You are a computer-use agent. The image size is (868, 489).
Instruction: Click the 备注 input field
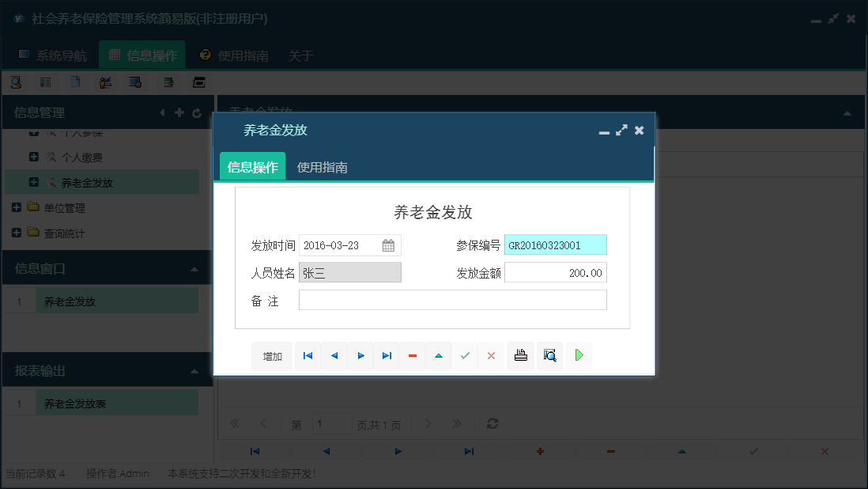click(x=453, y=299)
